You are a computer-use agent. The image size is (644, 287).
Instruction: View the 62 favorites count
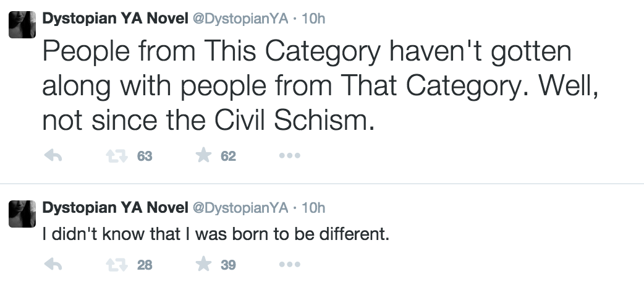[229, 156]
